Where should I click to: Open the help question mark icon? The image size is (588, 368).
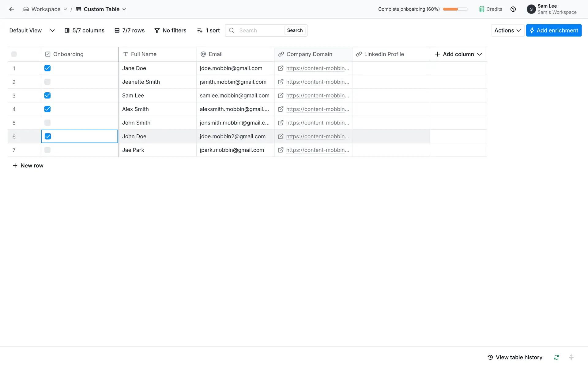click(x=513, y=9)
